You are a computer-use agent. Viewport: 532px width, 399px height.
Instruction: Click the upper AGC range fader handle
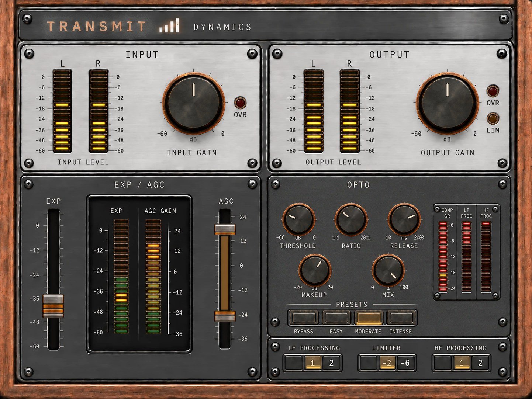(225, 229)
